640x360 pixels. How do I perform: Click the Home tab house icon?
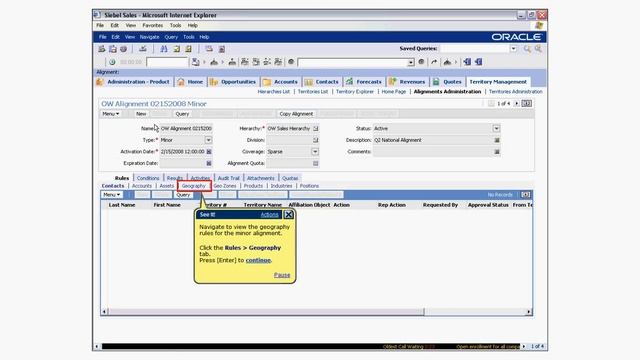point(181,82)
